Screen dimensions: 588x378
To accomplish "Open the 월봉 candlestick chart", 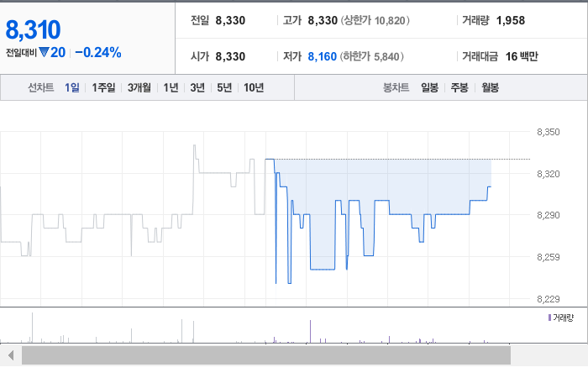I will pyautogui.click(x=490, y=87).
